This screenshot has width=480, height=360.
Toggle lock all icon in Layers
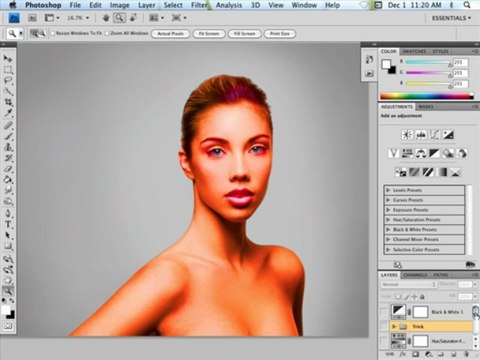pos(422,296)
